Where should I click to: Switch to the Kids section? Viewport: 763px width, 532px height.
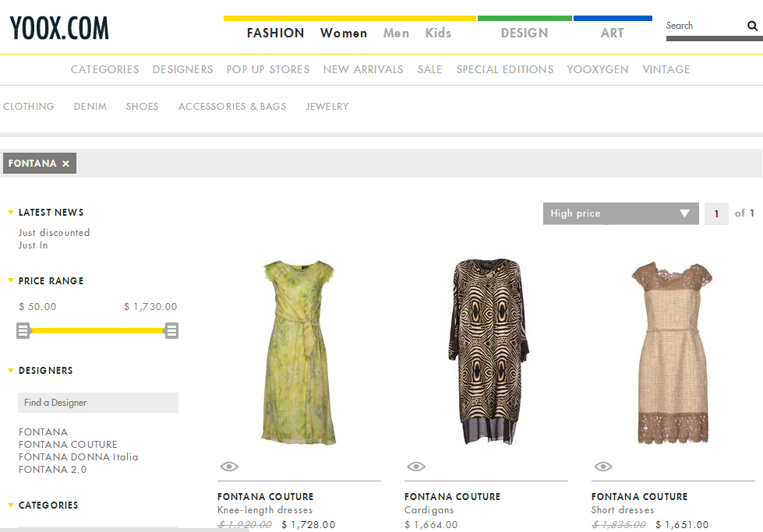pyautogui.click(x=438, y=33)
